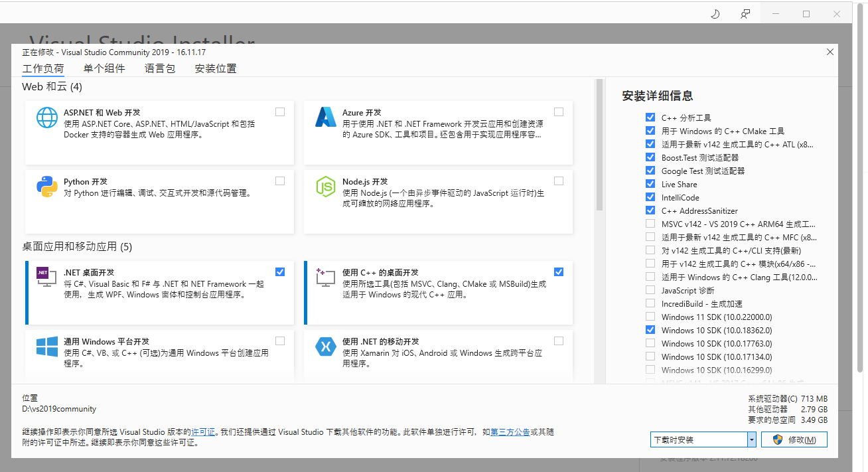
Task: Click the 修改(M) button
Action: click(x=794, y=439)
